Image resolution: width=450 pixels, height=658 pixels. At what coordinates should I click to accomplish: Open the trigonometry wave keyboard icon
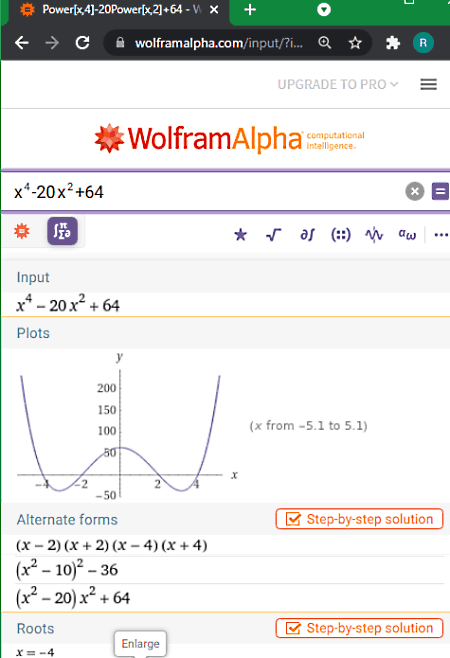tap(374, 235)
